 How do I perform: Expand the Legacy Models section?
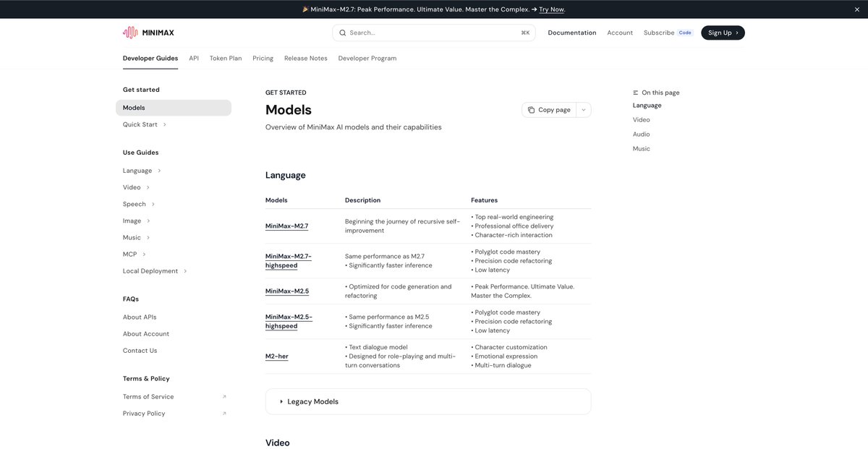[428, 401]
